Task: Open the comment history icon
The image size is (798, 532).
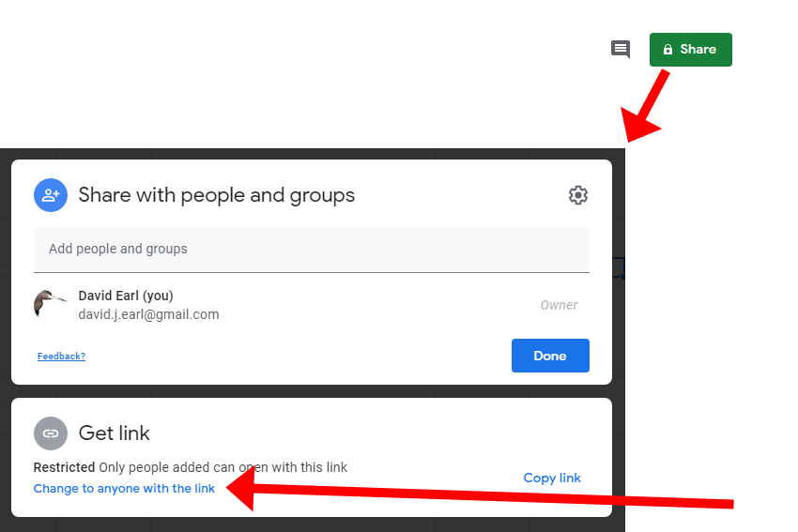Action: [x=621, y=50]
